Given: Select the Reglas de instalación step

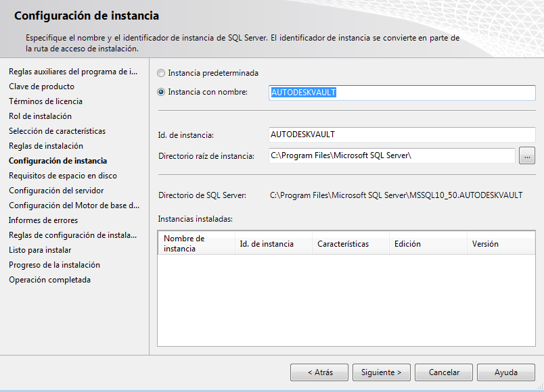Looking at the screenshot, I should [x=46, y=146].
